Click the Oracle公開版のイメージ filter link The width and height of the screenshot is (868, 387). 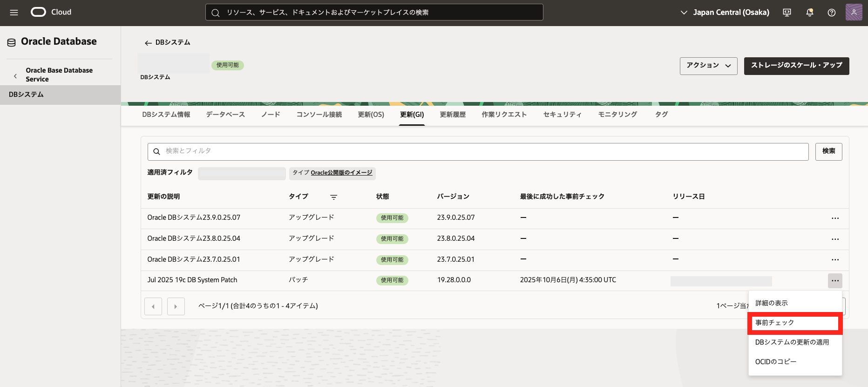[341, 173]
